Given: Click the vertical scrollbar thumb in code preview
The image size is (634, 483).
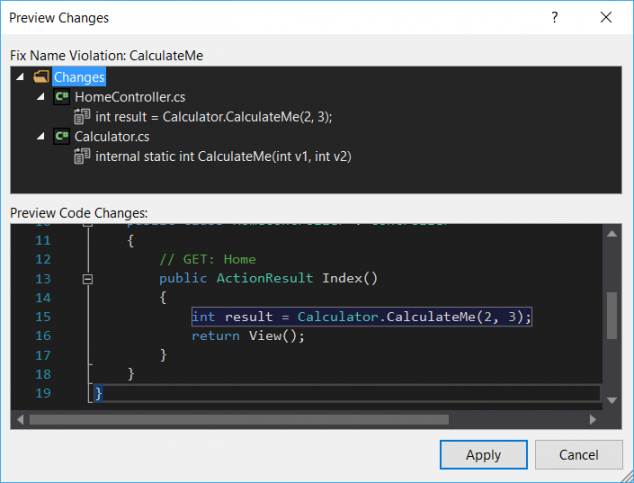Looking at the screenshot, I should pos(612,315).
